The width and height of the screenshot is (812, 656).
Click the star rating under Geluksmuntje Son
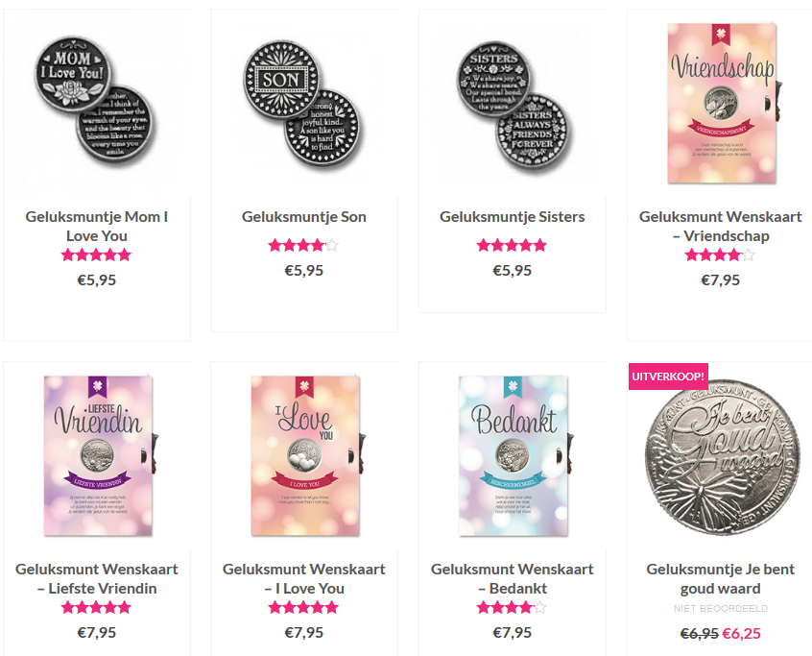(303, 245)
